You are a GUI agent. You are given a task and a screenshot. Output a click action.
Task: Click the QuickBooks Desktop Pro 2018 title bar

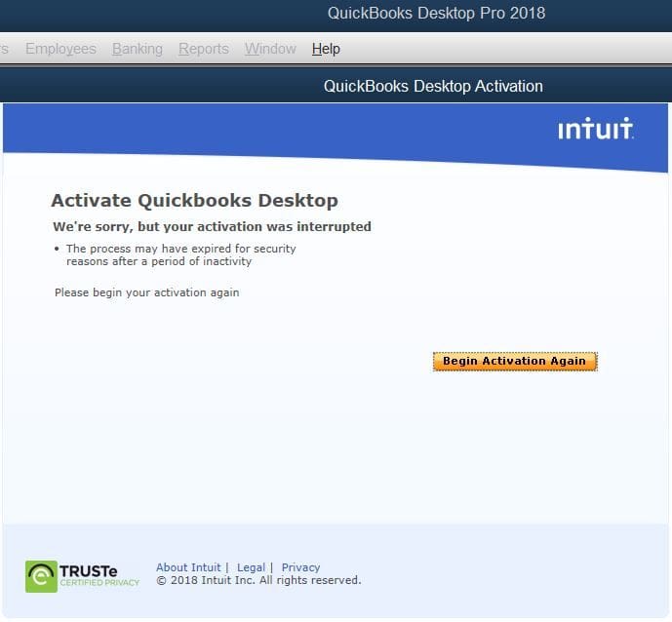[x=436, y=13]
